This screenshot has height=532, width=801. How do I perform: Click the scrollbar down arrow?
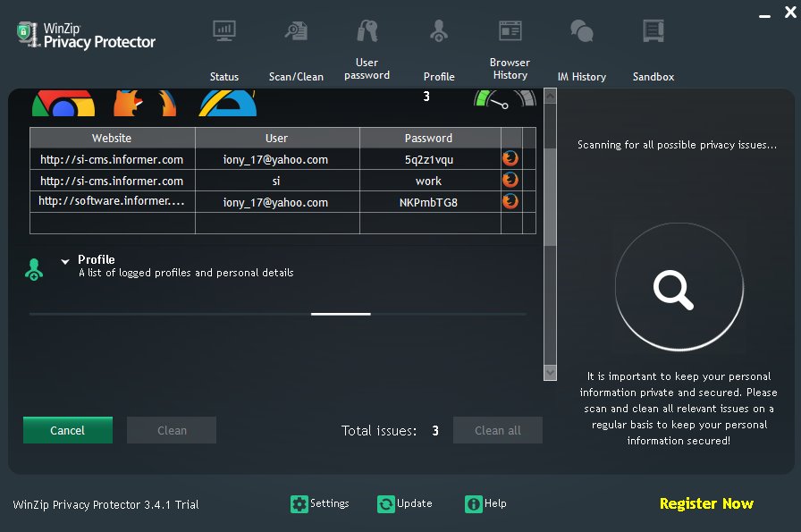(x=550, y=373)
